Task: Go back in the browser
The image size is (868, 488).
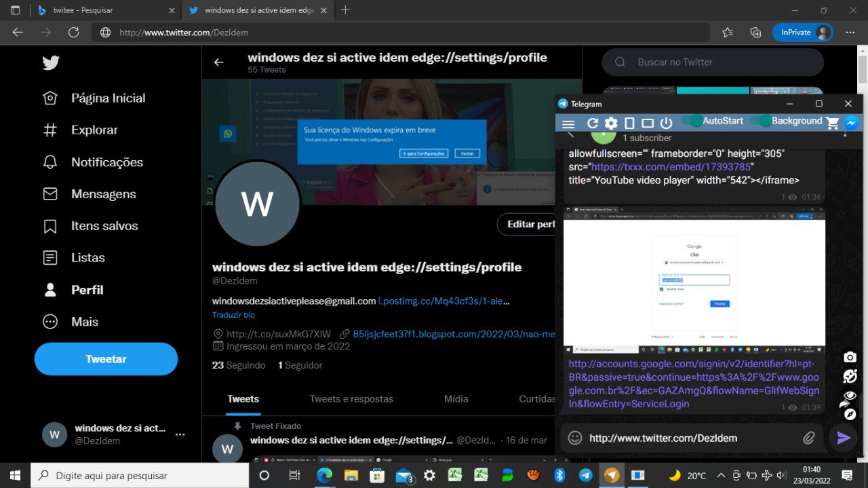Action: [18, 32]
